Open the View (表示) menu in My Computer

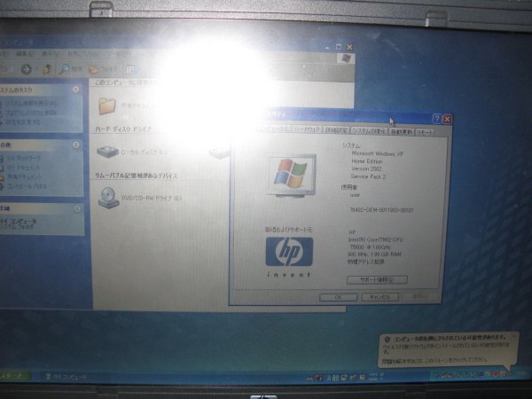tap(51, 54)
